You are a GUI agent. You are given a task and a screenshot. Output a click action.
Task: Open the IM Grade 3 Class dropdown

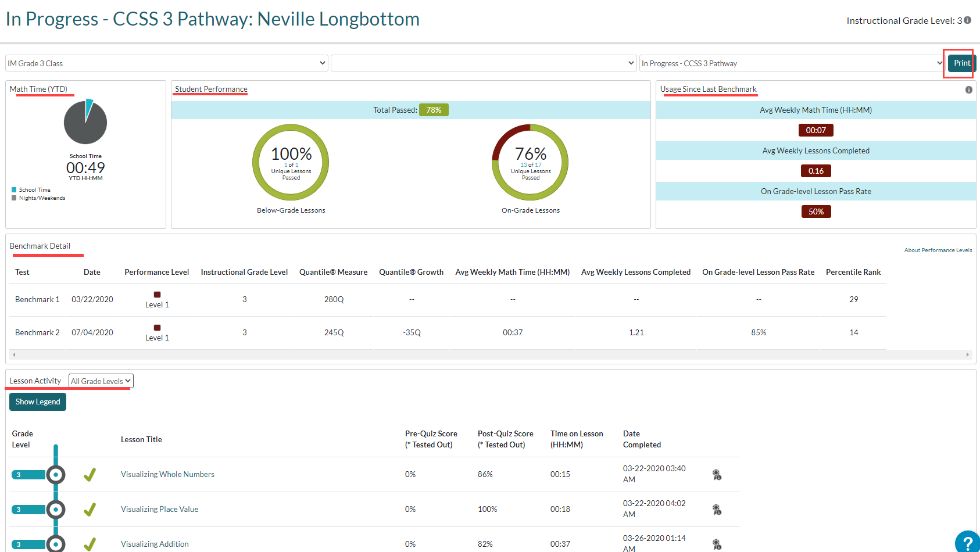click(166, 63)
